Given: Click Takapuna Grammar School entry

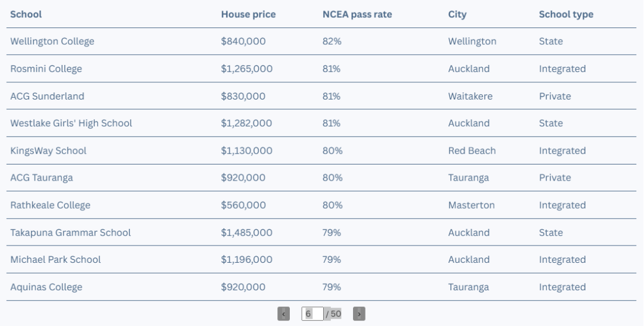Looking at the screenshot, I should click(x=70, y=232).
